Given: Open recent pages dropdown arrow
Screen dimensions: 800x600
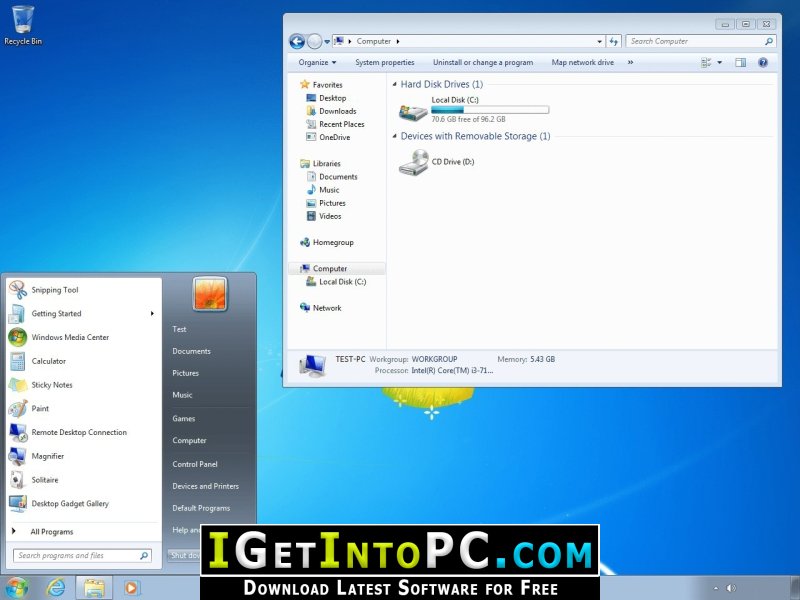Looking at the screenshot, I should click(x=327, y=42).
